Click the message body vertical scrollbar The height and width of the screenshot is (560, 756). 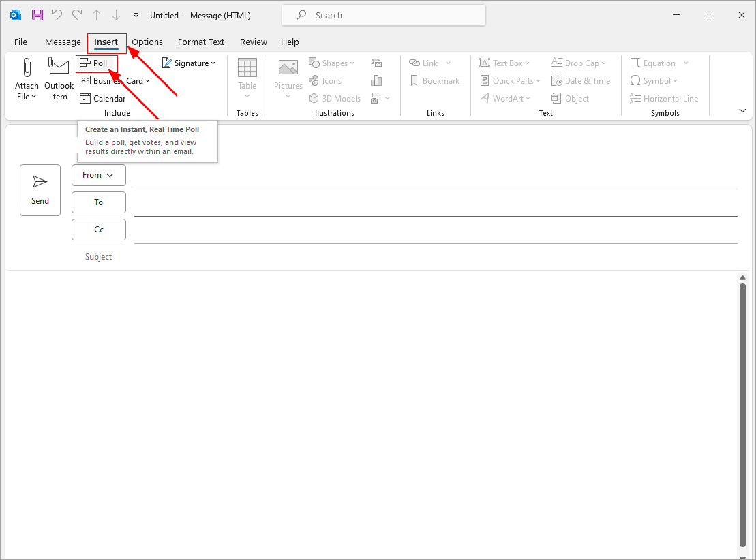(742, 409)
